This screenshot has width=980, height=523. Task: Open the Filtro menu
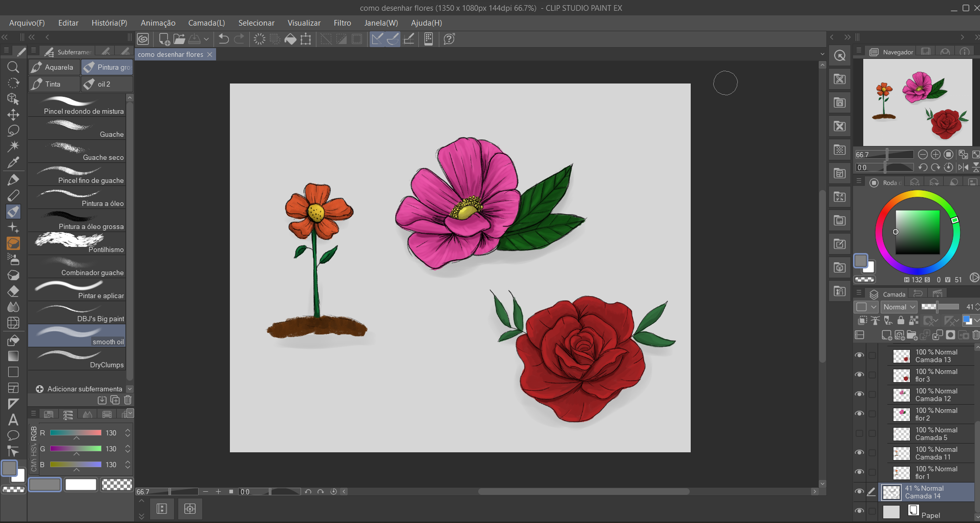click(x=342, y=23)
